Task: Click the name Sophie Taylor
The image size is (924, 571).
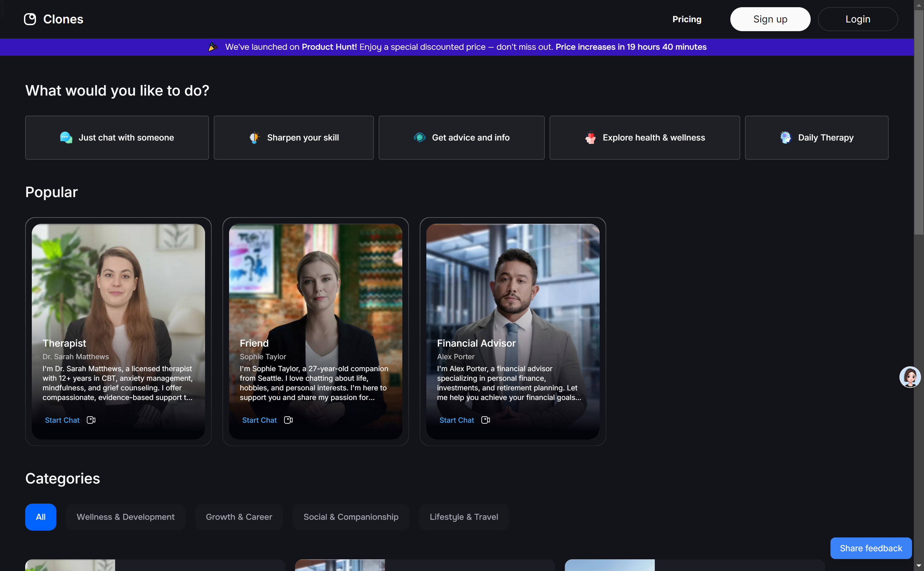Action: coord(263,357)
